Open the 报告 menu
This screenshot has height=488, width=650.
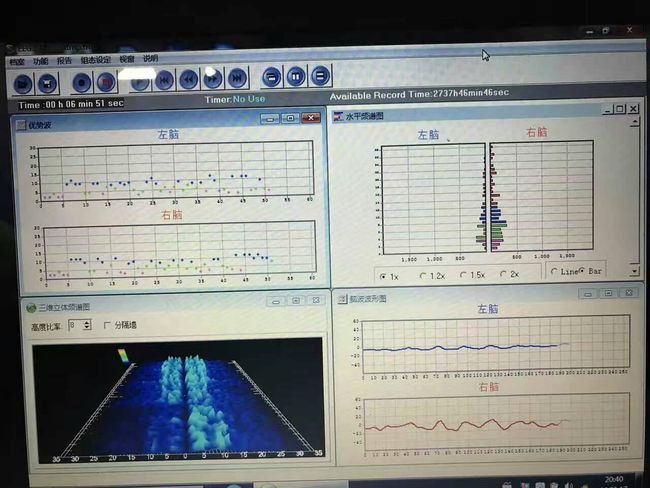pyautogui.click(x=64, y=61)
